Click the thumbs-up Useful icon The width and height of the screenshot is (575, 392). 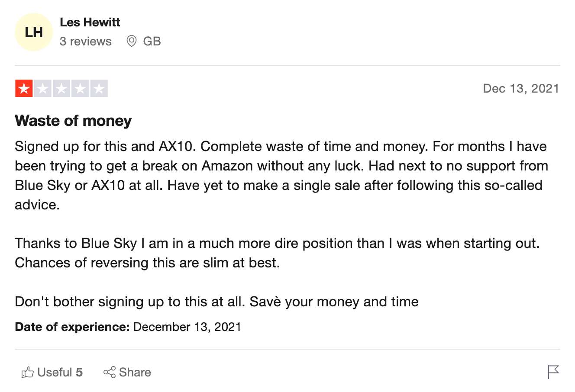click(27, 372)
